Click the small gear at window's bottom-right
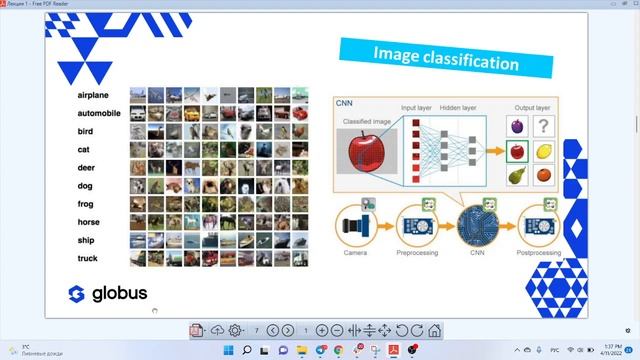640x360 pixels. 628,330
